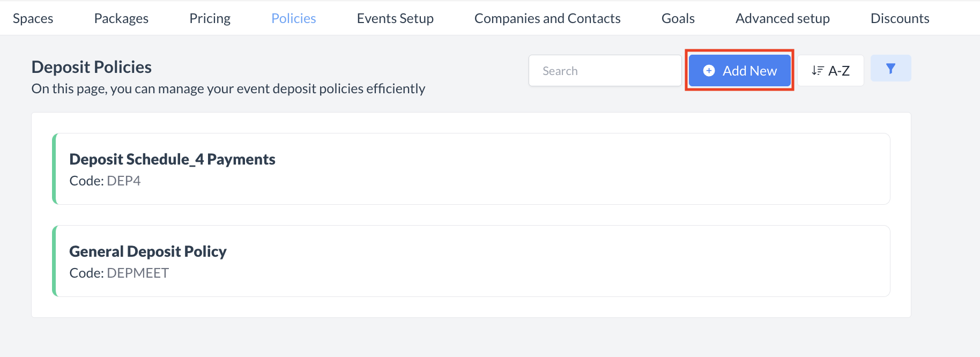The width and height of the screenshot is (980, 357).
Task: Open Deposit Schedule_4 Payments policy title
Action: coord(172,159)
